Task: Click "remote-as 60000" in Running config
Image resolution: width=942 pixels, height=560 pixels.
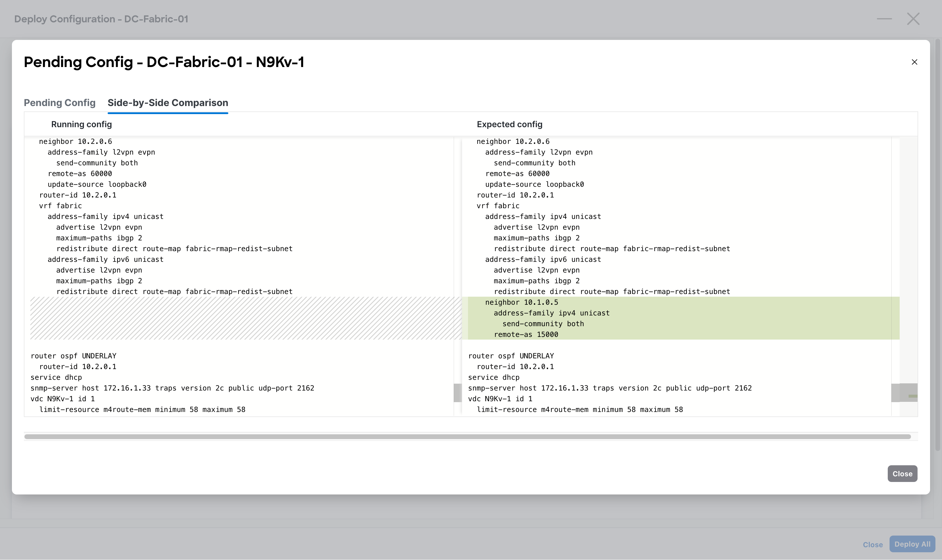Action: [80, 174]
